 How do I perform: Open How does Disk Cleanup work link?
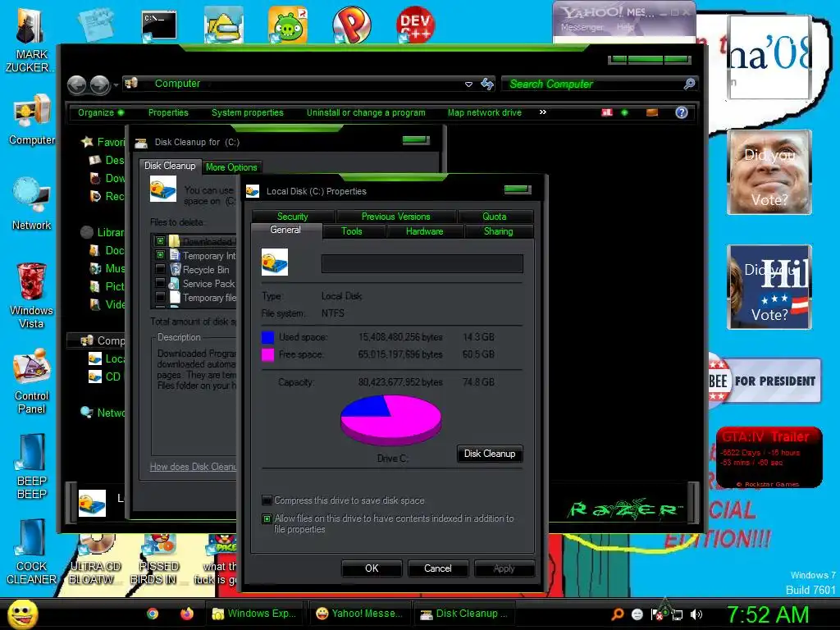tap(193, 467)
